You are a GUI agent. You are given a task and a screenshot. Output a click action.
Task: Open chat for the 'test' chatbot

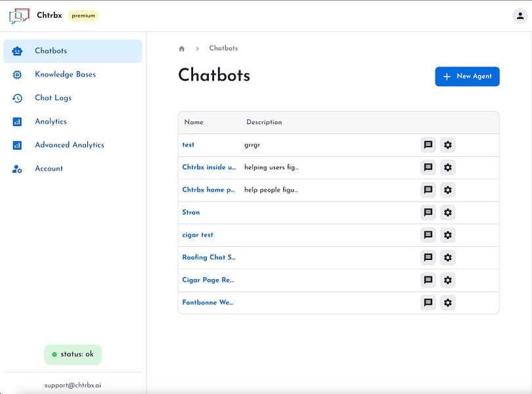click(x=428, y=145)
